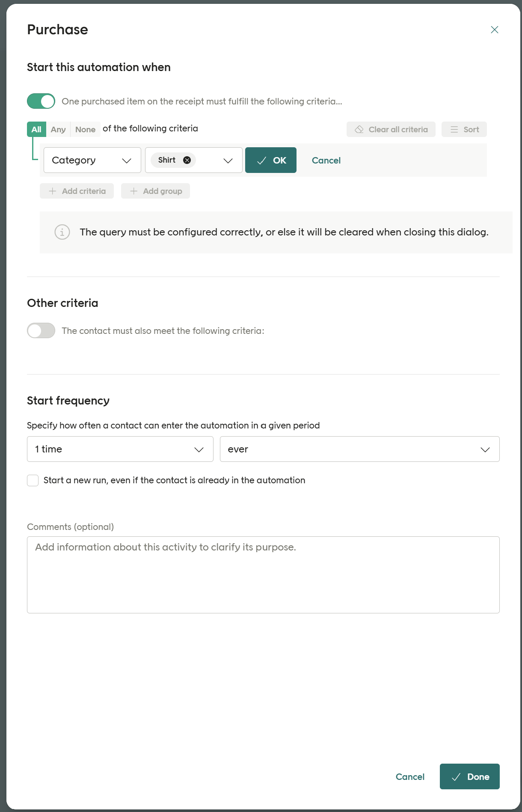The width and height of the screenshot is (522, 812).
Task: Switch criteria match to Any
Action: [x=58, y=129]
